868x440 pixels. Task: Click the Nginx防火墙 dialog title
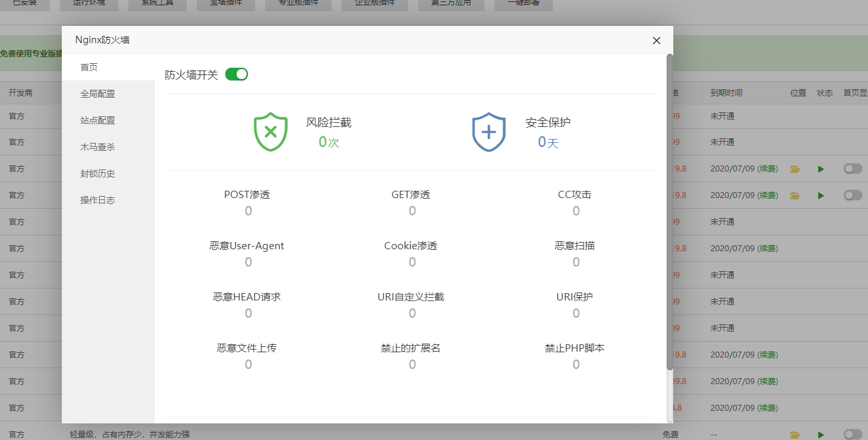click(102, 40)
